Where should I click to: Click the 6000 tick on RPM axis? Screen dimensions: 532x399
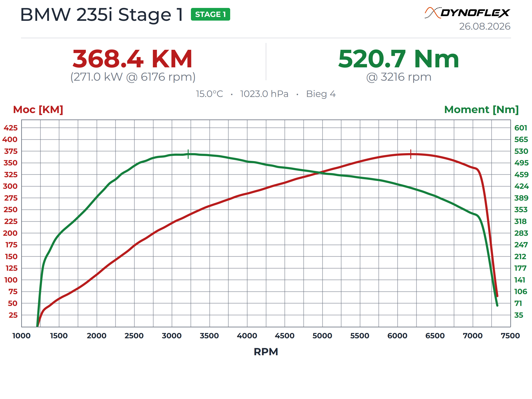point(397,336)
